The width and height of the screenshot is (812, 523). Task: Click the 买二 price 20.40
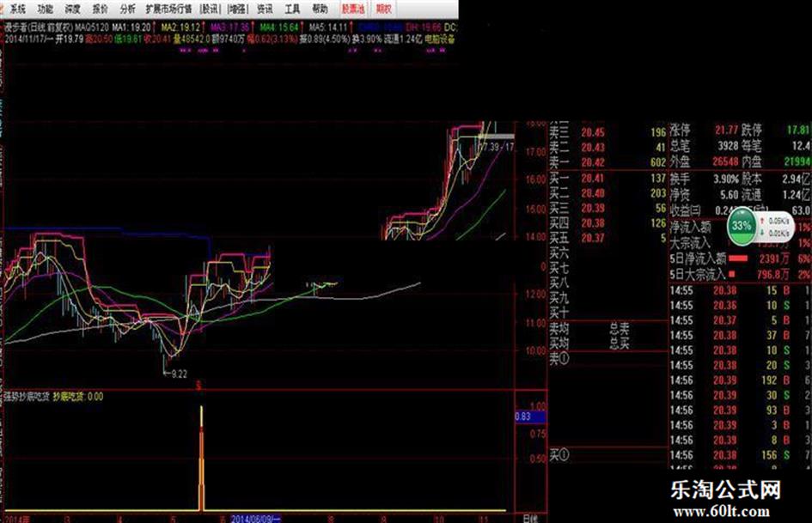coord(592,194)
